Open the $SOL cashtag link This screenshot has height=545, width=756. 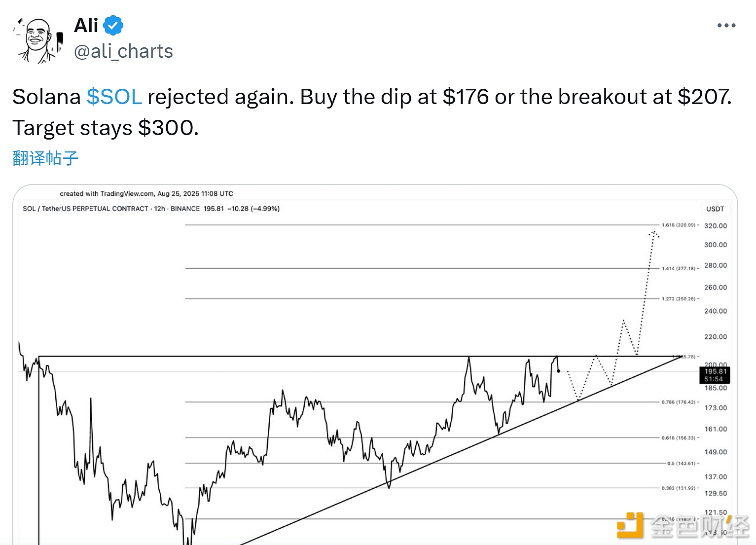tap(114, 97)
